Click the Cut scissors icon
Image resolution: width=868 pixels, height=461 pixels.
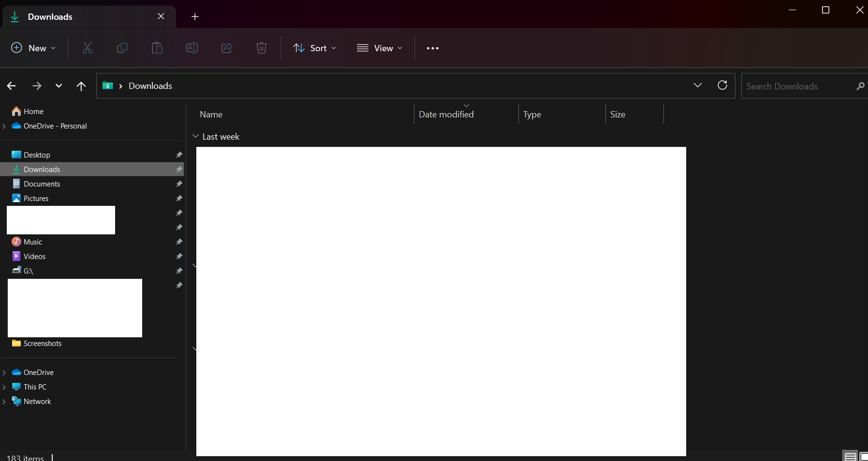tap(88, 48)
